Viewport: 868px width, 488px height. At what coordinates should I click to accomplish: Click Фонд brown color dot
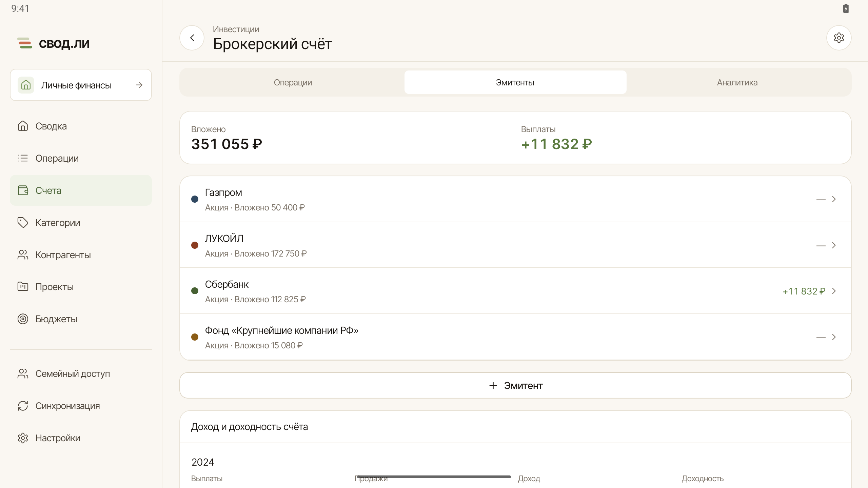195,337
